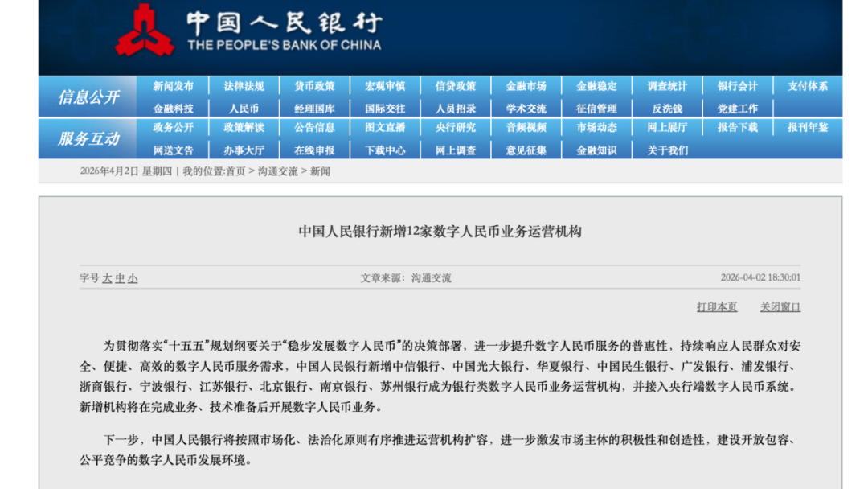Open 人民币 navigation item
Image resolution: width=868 pixels, height=489 pixels.
244,109
